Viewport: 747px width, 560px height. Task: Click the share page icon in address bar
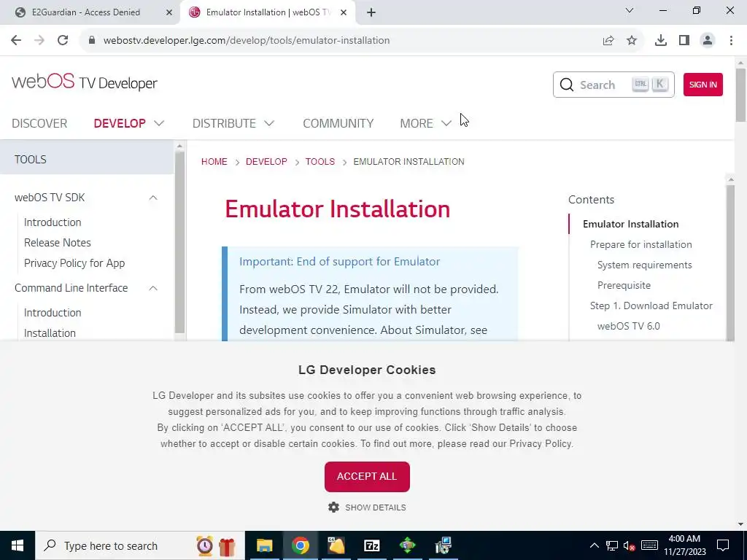[x=608, y=41]
